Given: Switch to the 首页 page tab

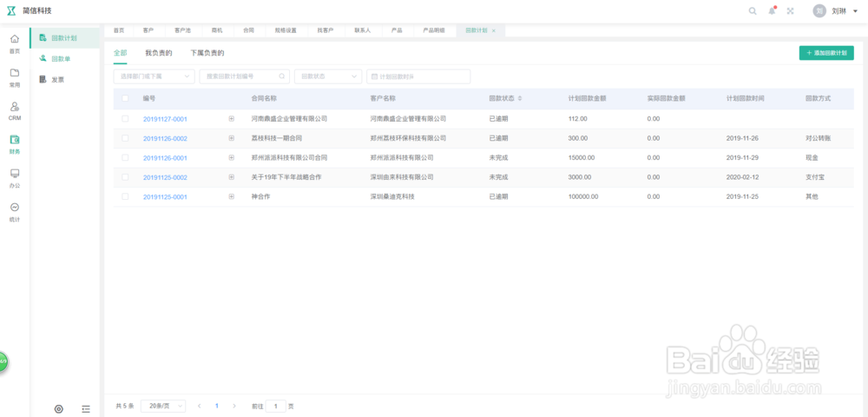Looking at the screenshot, I should pos(119,30).
